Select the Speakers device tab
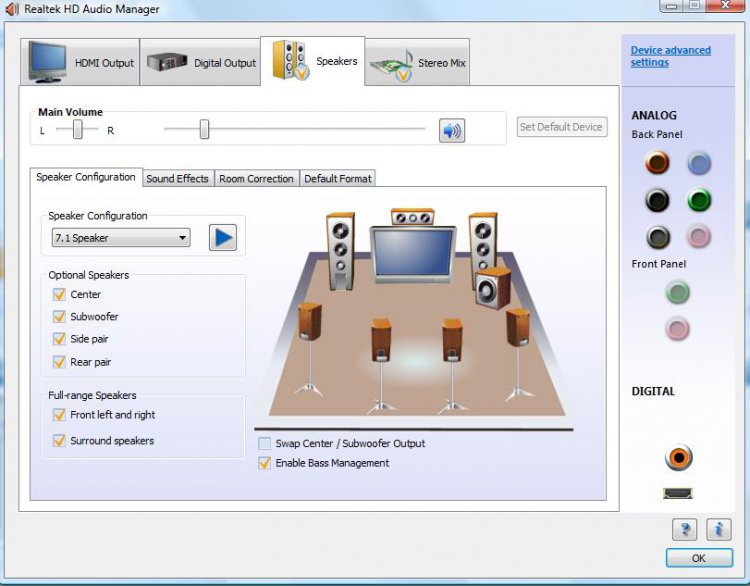Image resolution: width=750 pixels, height=586 pixels. pyautogui.click(x=313, y=61)
